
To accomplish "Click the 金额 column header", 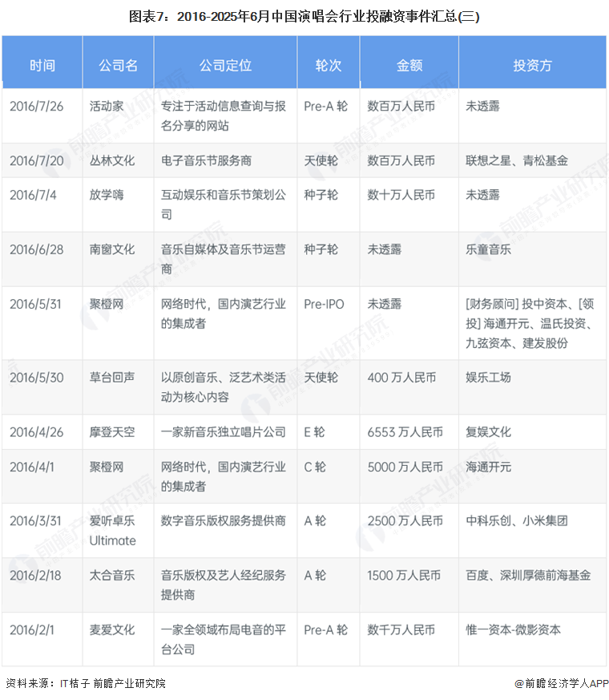I will point(409,66).
